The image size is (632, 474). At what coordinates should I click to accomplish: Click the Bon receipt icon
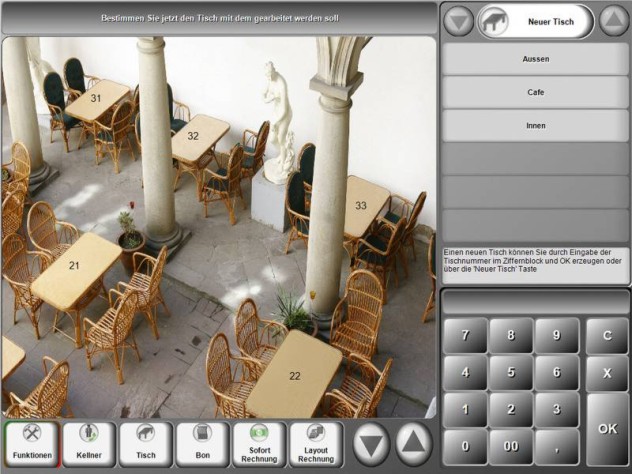pos(202,444)
